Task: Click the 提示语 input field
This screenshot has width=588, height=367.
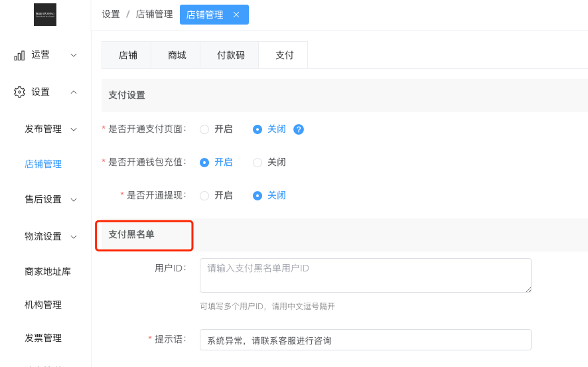Action: coord(365,340)
